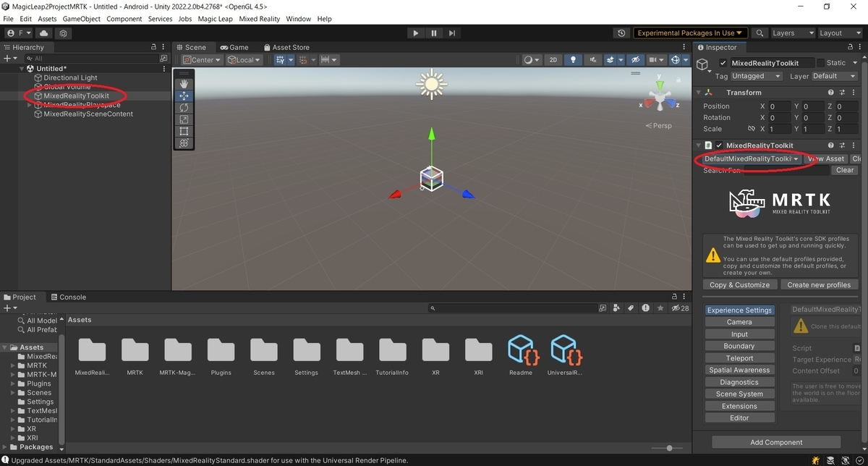Viewport: 868px width, 466px height.
Task: Open the Readme asset
Action: (x=521, y=355)
